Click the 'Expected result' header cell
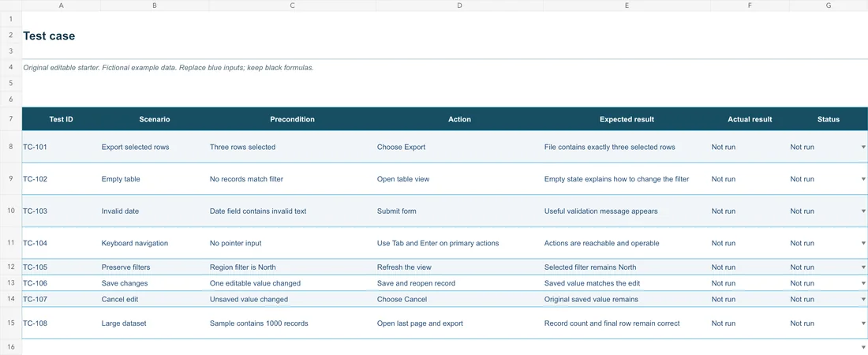 pos(627,119)
